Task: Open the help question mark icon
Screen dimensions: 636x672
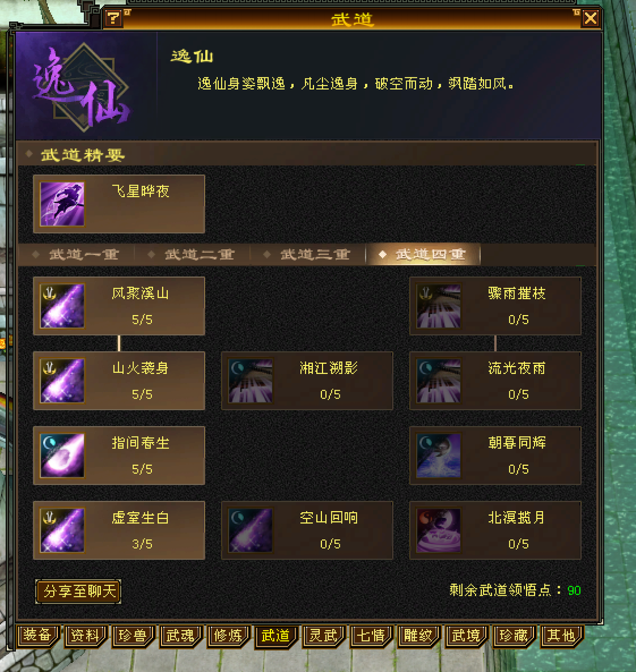Action: pyautogui.click(x=113, y=18)
